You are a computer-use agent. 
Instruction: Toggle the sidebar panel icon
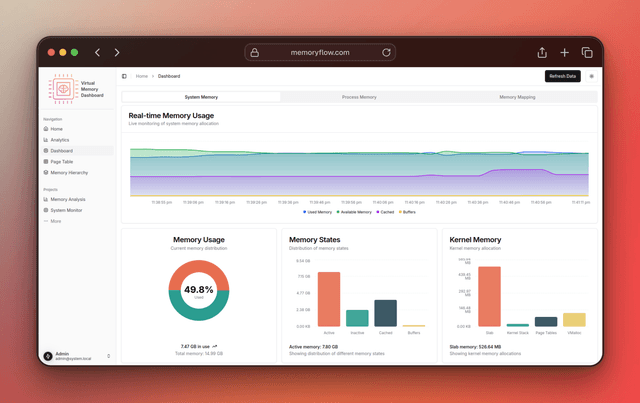(124, 76)
